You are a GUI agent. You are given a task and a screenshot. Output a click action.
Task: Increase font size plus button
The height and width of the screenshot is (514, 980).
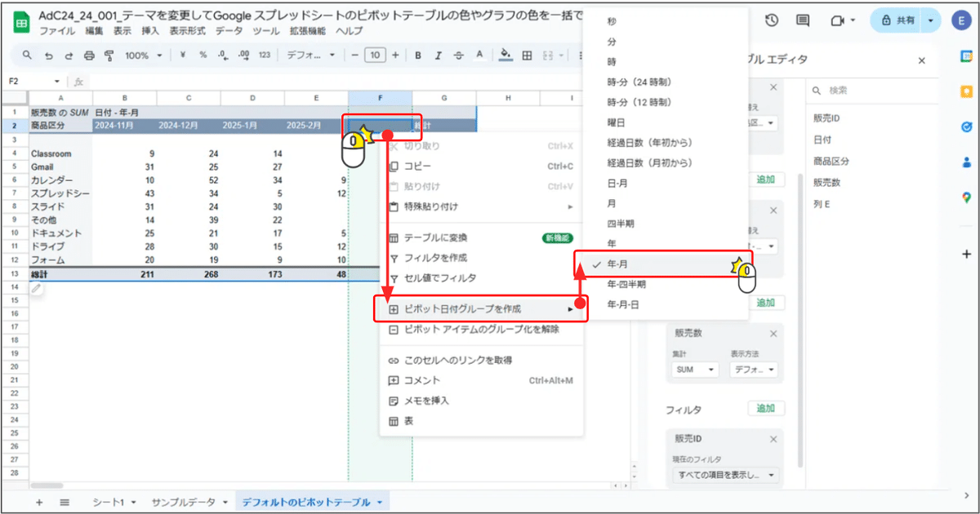[395, 55]
